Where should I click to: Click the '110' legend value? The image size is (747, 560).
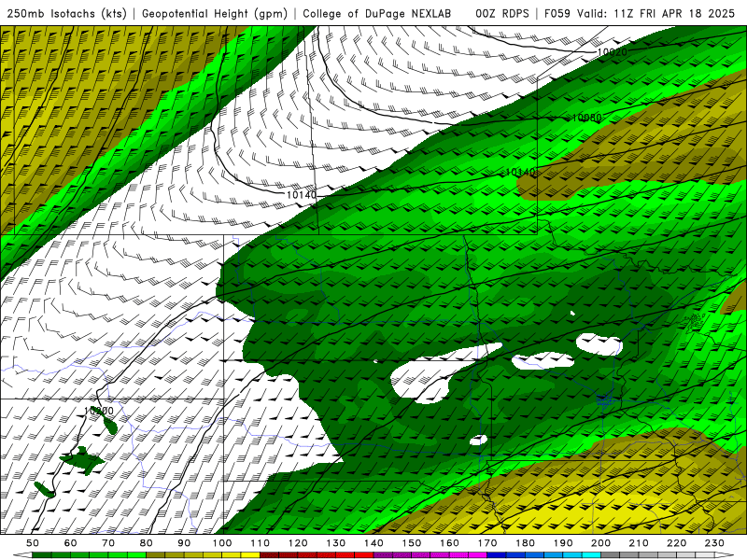point(261,543)
